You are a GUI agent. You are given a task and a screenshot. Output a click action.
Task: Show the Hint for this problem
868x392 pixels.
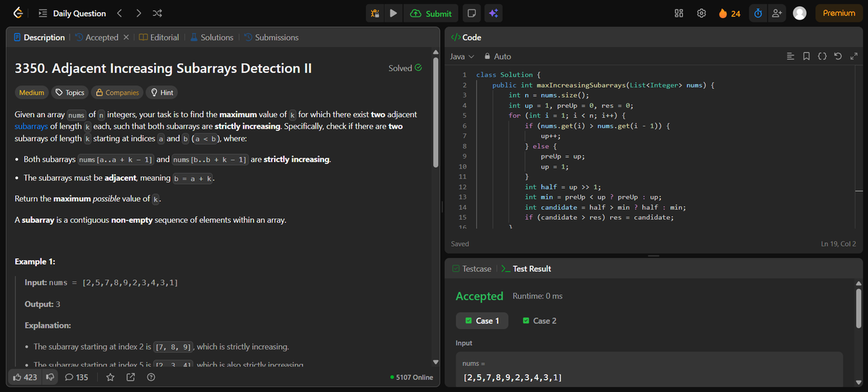click(161, 93)
